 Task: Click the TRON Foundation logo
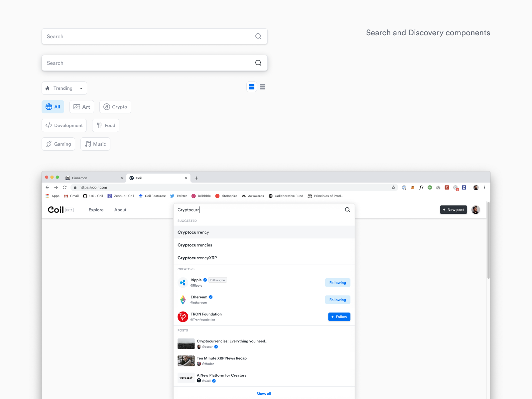coord(183,317)
